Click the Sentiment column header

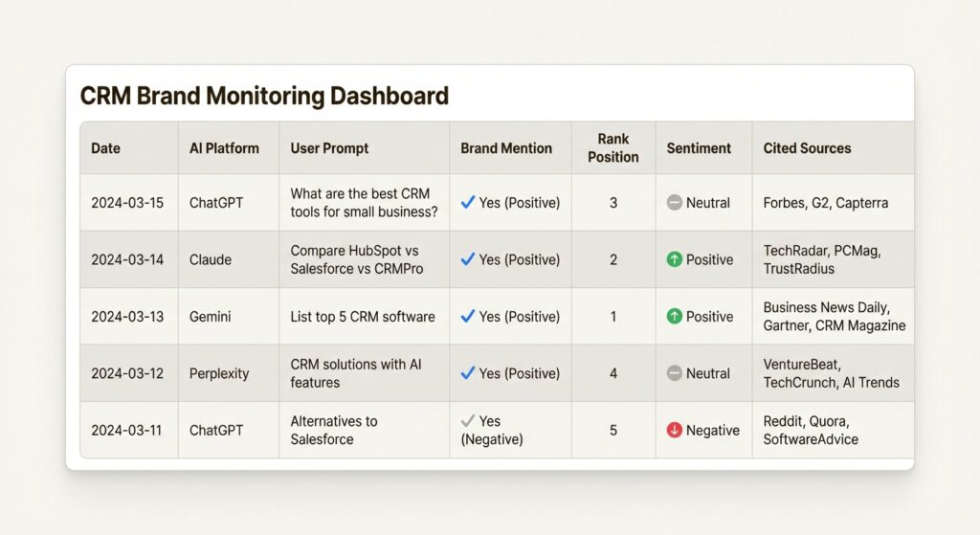pyautogui.click(x=699, y=148)
